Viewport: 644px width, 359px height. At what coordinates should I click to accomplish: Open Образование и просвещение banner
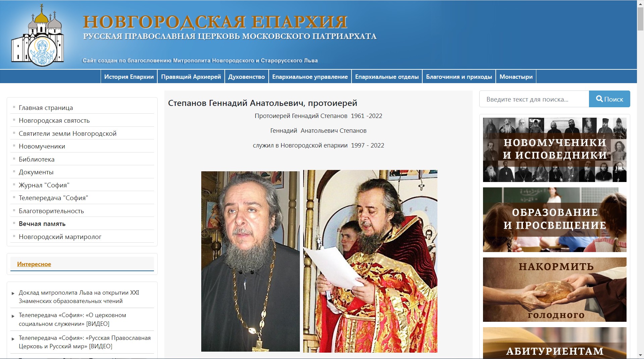(x=554, y=220)
